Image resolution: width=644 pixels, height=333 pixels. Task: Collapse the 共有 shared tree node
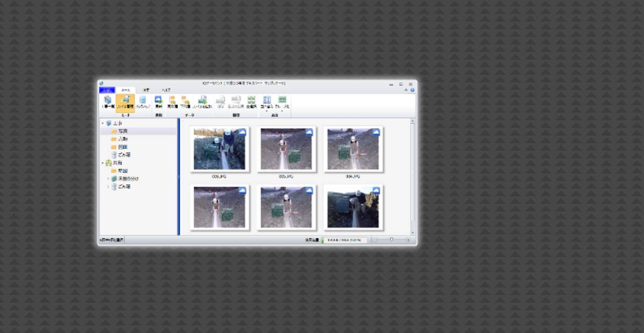click(103, 163)
